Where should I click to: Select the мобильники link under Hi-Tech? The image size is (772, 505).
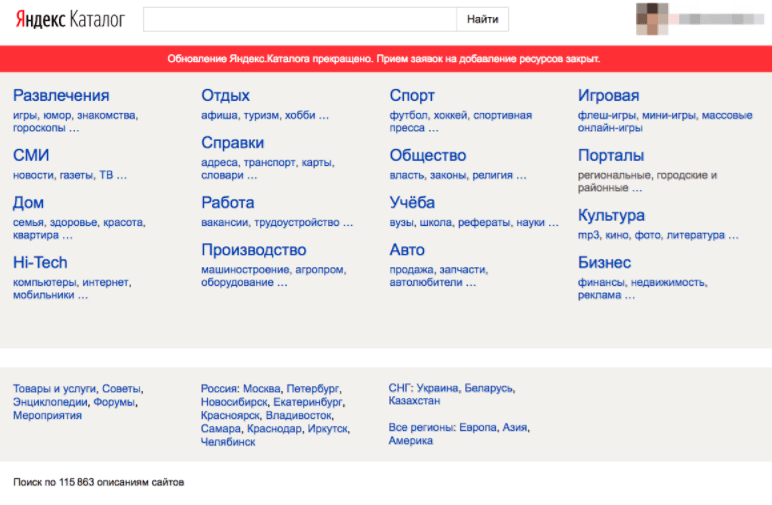(x=43, y=295)
